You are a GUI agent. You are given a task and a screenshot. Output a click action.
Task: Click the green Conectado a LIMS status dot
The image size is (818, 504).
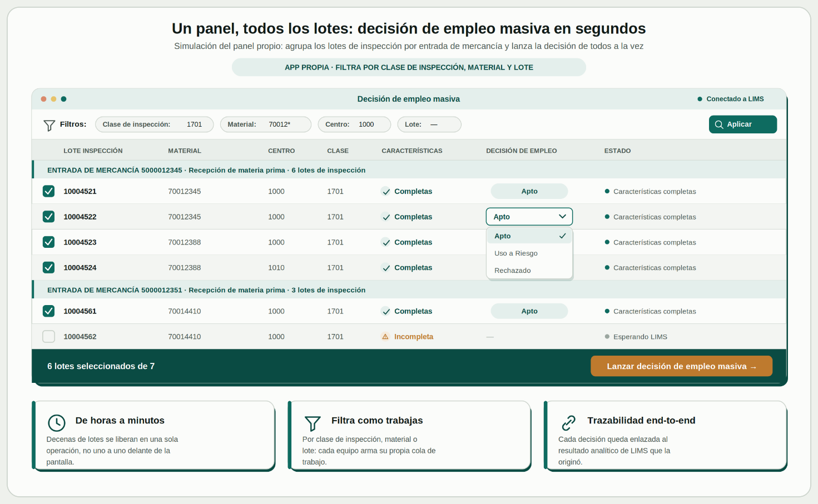tap(700, 99)
